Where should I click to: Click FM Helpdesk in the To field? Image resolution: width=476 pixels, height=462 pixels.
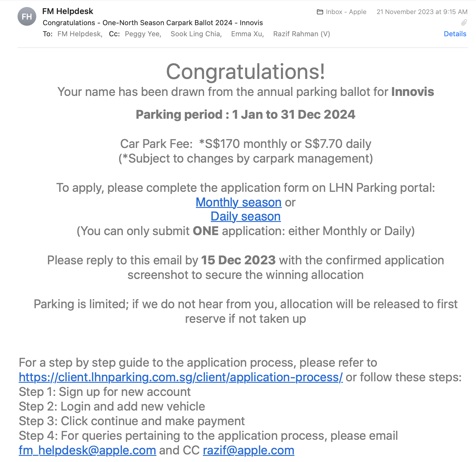click(x=80, y=34)
